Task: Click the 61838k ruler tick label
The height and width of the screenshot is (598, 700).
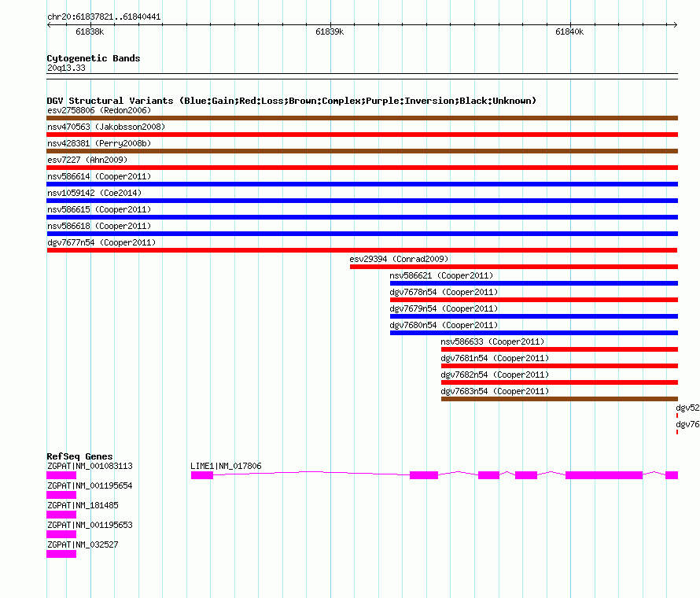Action: coord(90,31)
